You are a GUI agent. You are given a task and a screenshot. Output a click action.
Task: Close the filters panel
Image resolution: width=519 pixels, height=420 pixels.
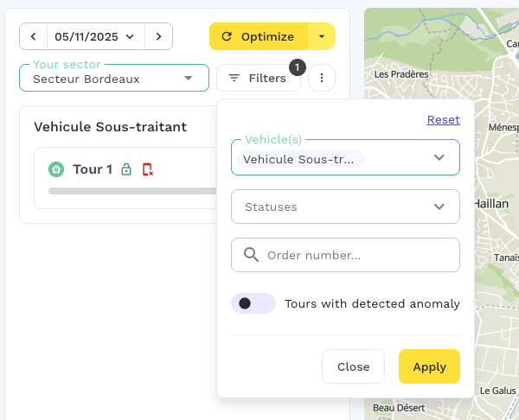point(353,366)
